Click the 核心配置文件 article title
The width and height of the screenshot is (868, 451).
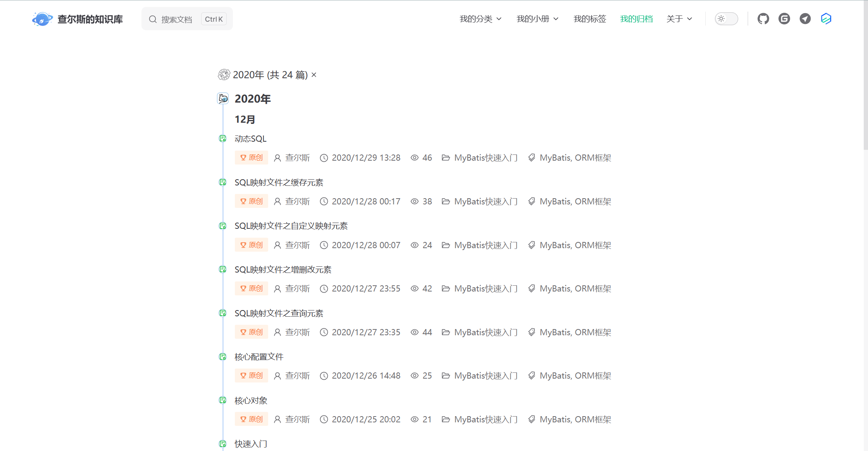click(259, 357)
